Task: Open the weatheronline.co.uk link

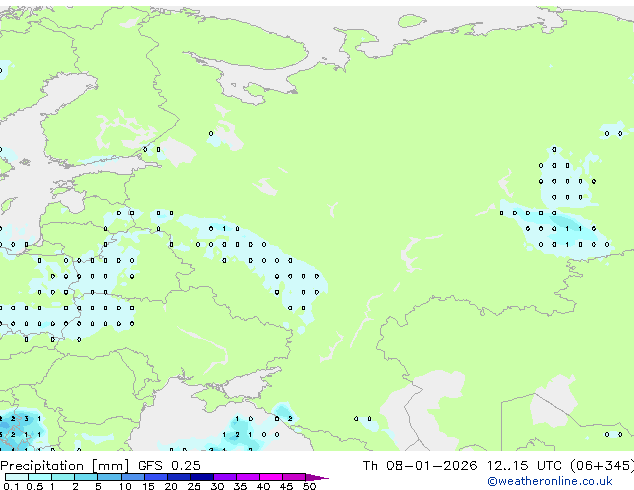Action: 550,481
